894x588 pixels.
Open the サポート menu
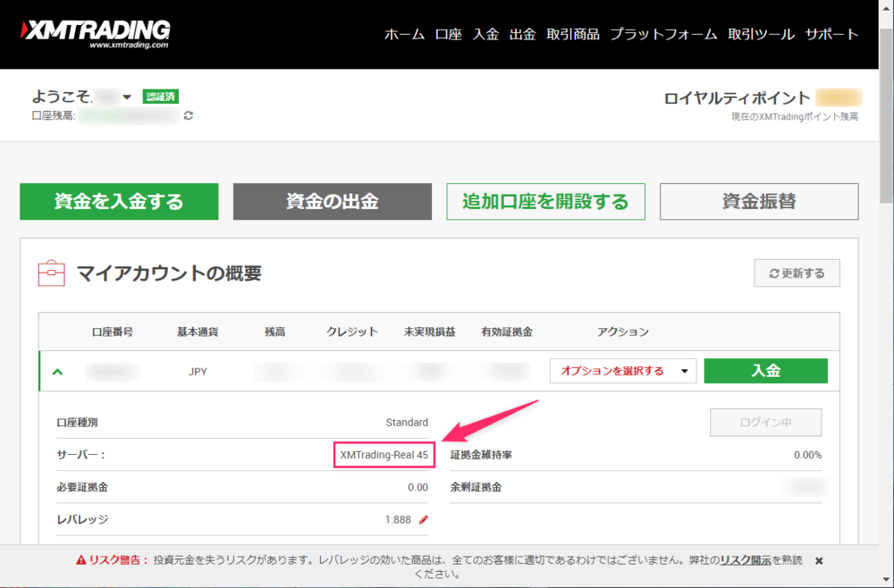831,34
